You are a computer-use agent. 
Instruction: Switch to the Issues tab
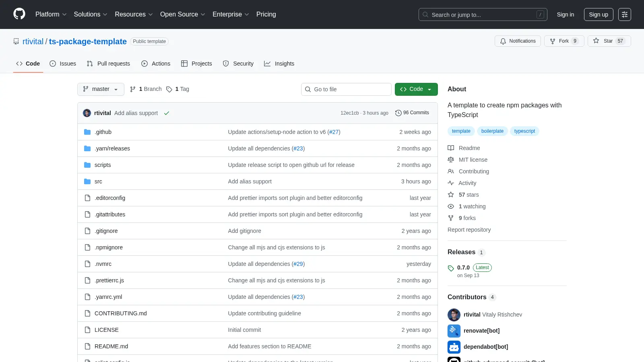(63, 64)
